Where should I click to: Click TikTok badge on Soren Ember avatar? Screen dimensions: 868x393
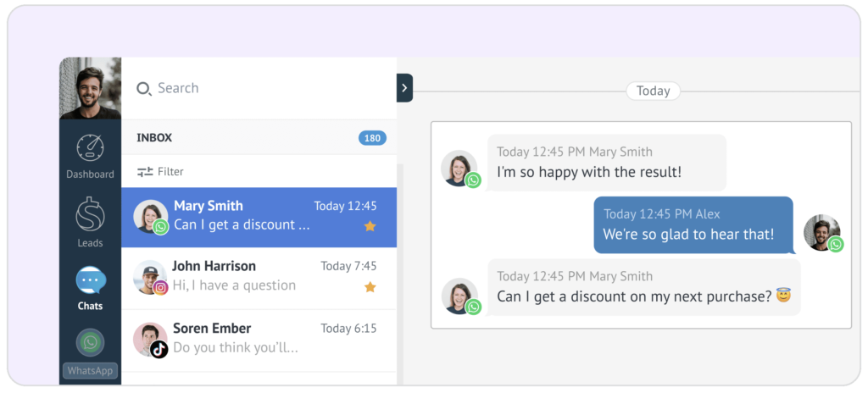[159, 349]
